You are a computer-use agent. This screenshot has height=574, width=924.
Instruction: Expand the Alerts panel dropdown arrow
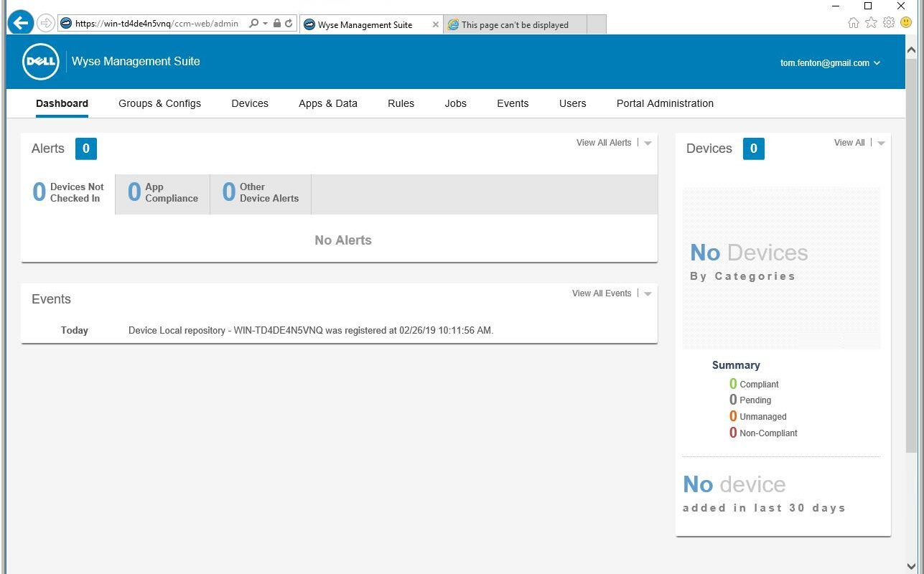(648, 143)
